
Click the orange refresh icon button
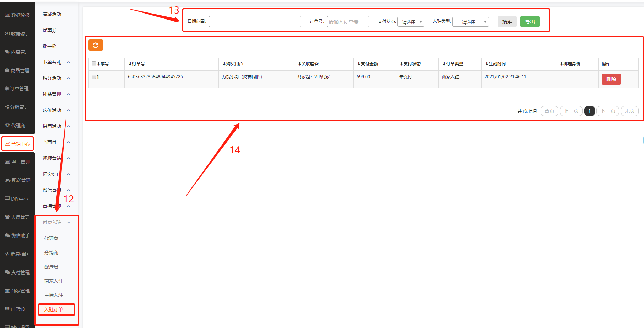(96, 45)
